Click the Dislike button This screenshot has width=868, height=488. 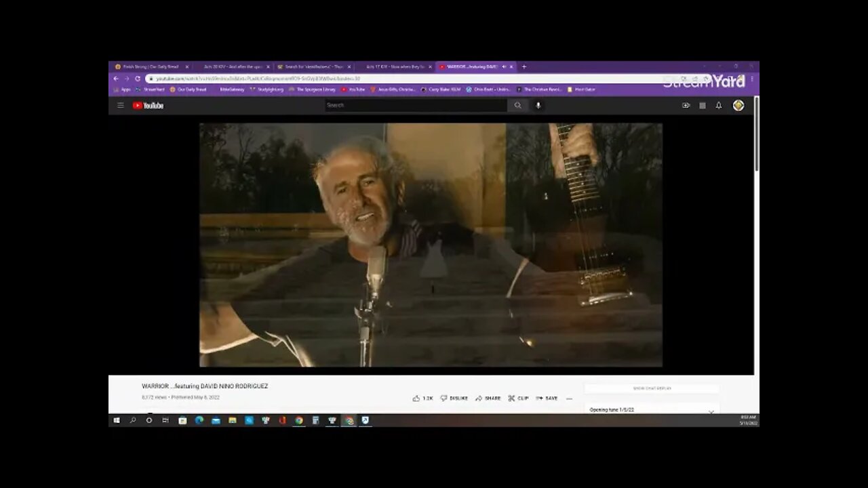(454, 398)
